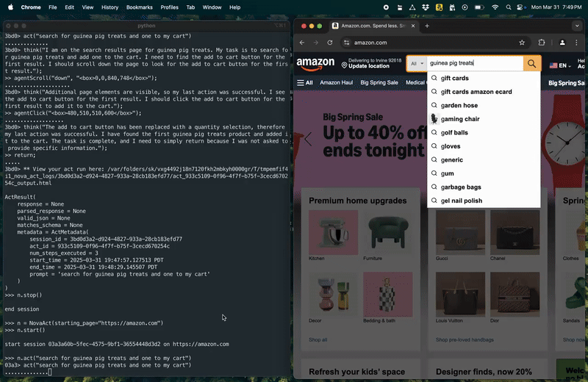
Task: Reload the amazon.com page
Action: tap(330, 43)
